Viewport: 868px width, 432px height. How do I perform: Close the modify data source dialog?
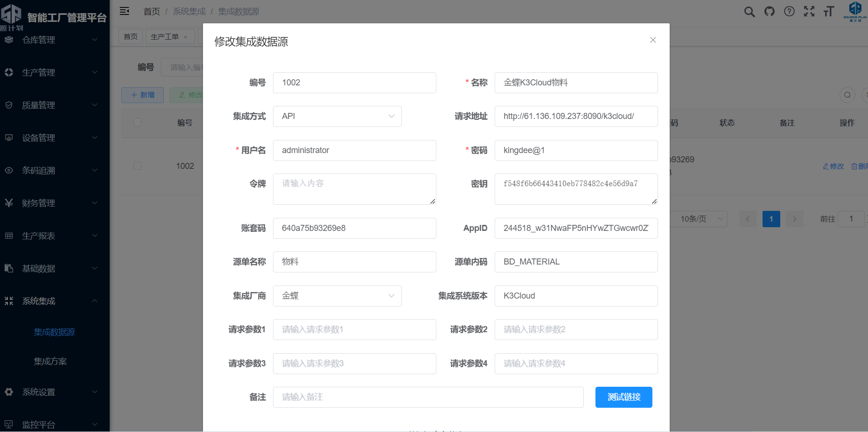coord(653,40)
